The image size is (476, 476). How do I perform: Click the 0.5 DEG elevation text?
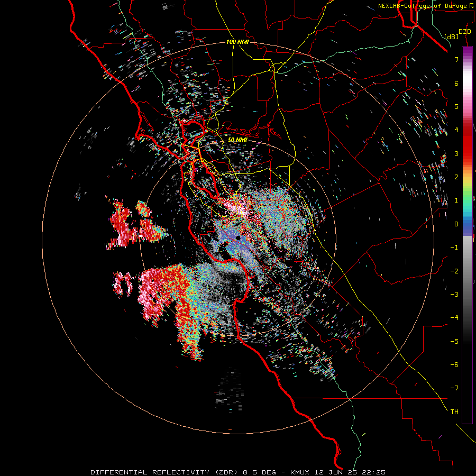(x=260, y=472)
